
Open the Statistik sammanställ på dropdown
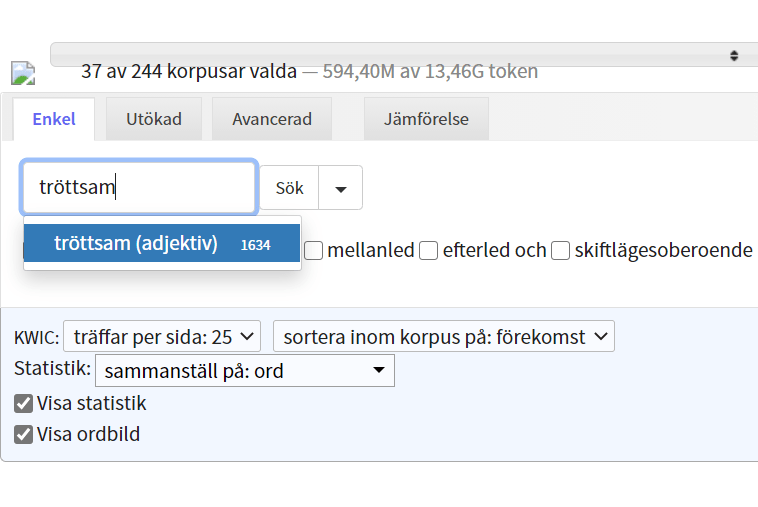[x=245, y=371]
